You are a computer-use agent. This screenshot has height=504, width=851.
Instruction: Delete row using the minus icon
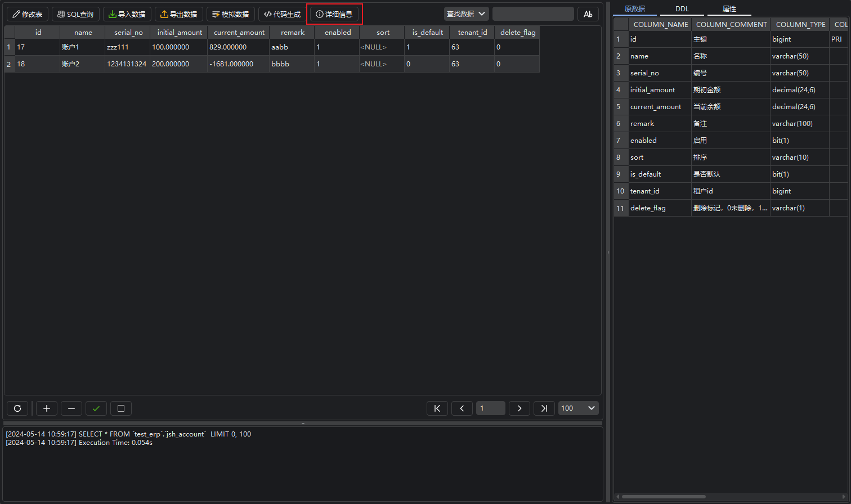click(x=71, y=408)
